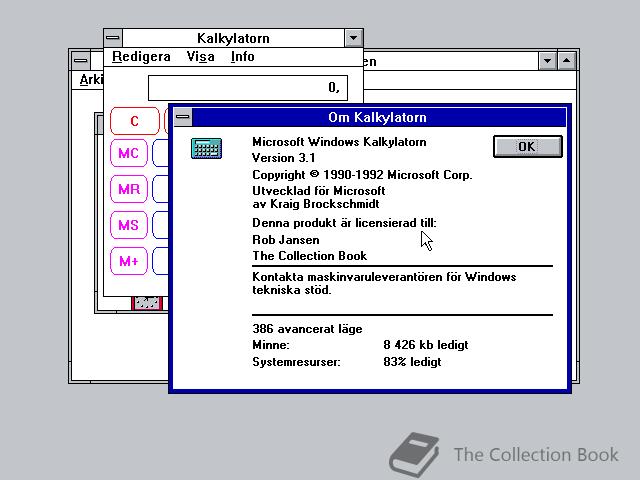Open the Visa menu in Kalkylatorn
The image size is (640, 480).
click(x=200, y=56)
